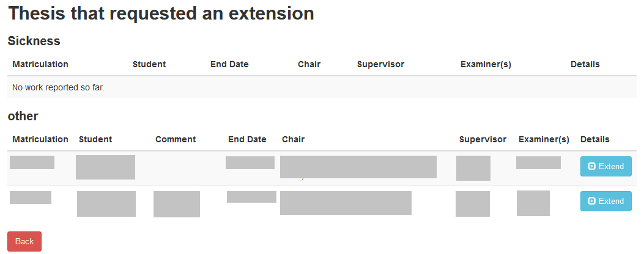Click the arrow icon in the first row's Extend button

591,166
